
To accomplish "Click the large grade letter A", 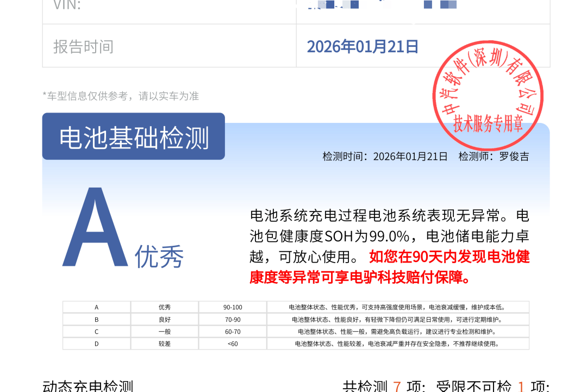I will coord(95,227).
